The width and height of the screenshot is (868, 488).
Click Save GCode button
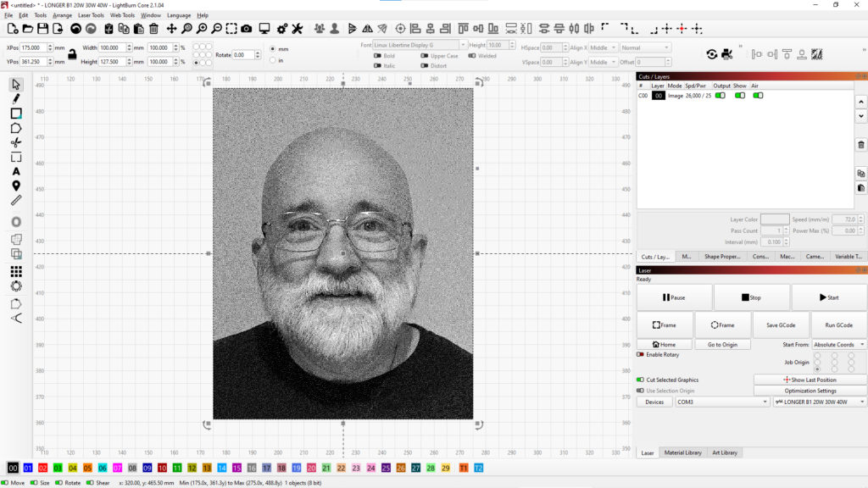(781, 324)
